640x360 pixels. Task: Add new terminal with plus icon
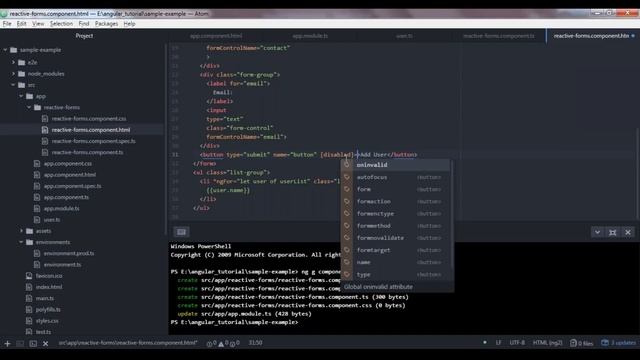(x=7, y=343)
